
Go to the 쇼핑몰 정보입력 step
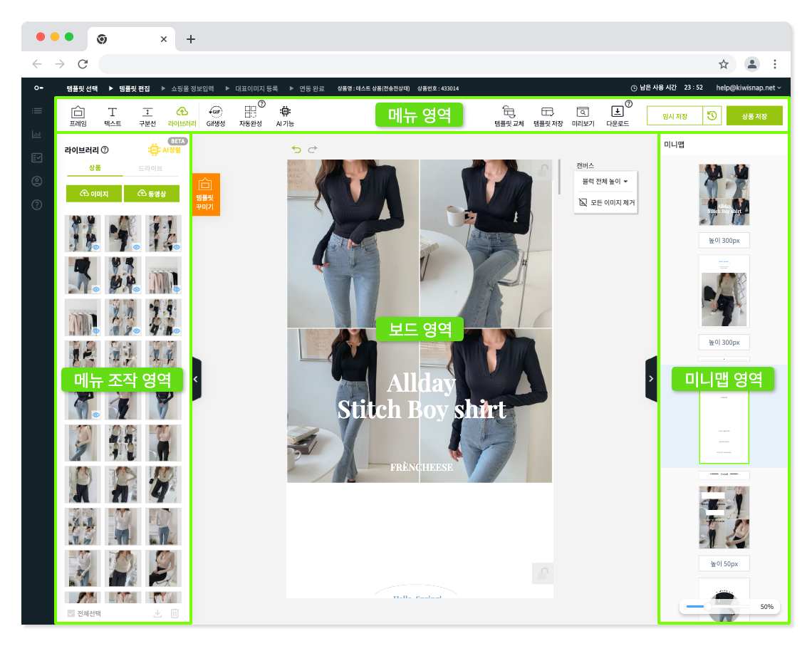point(192,88)
